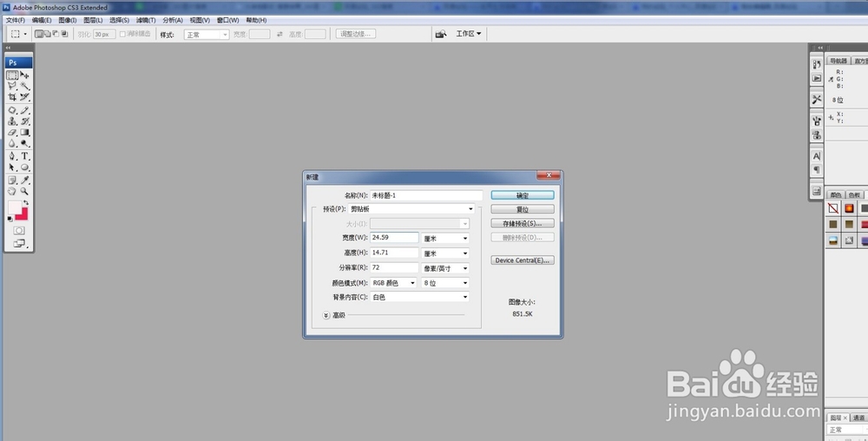Open the Layer menu
This screenshot has height=441, width=868.
tap(93, 20)
